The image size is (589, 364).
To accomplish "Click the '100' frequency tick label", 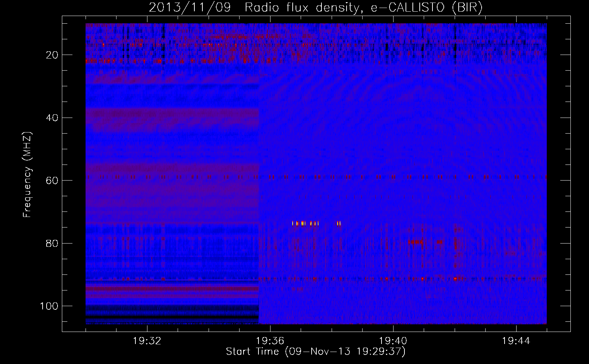I will (x=49, y=306).
